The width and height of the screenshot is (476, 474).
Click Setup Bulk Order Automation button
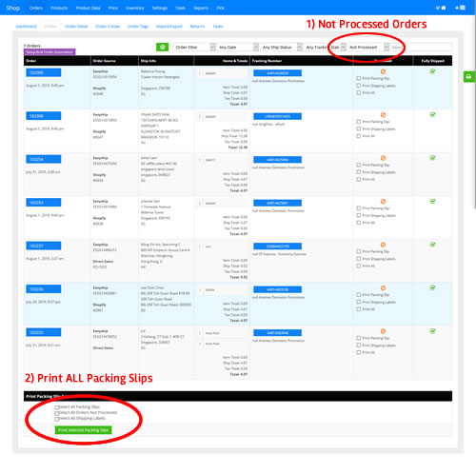50,51
